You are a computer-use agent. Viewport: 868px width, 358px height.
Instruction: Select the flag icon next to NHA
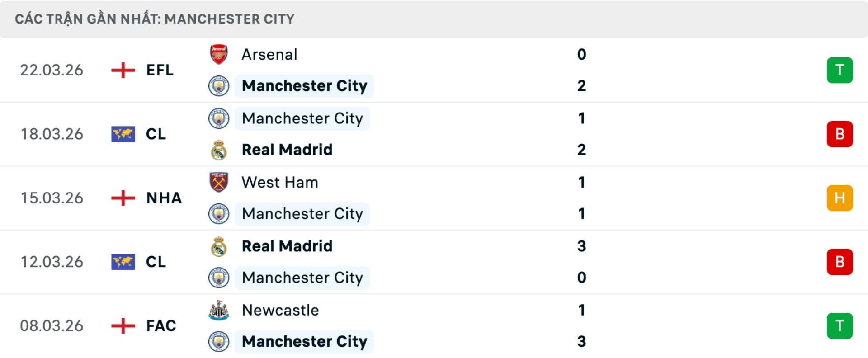[x=123, y=198]
